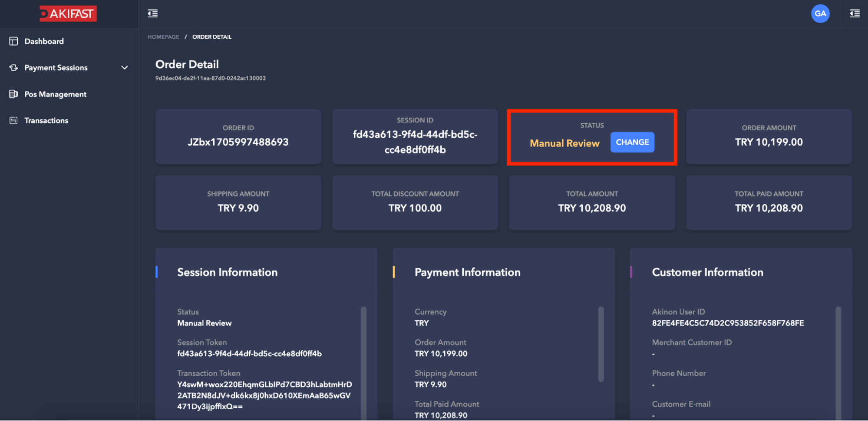
Task: Follow the HOMEPAGE breadcrumb link
Action: click(x=163, y=37)
